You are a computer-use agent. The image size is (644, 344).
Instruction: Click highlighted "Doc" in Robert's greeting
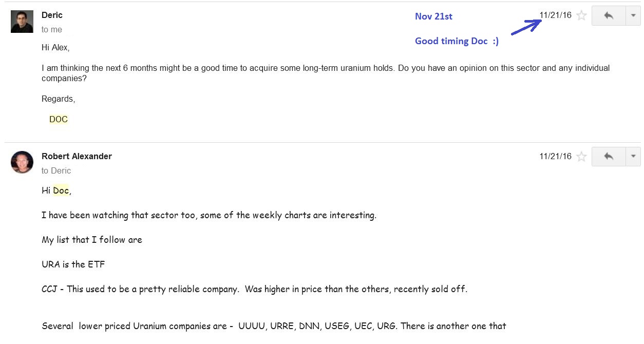click(x=61, y=191)
